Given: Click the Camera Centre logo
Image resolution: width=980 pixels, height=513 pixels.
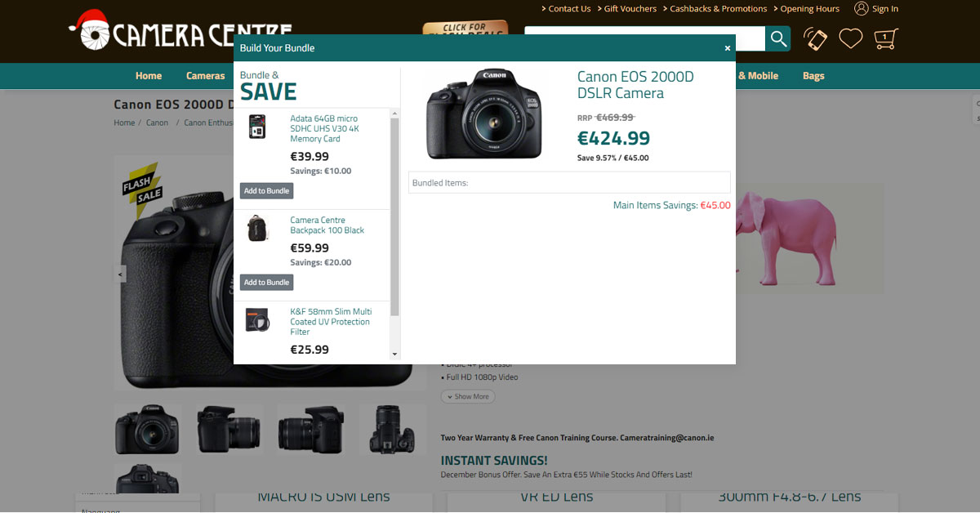Looking at the screenshot, I should (x=180, y=31).
